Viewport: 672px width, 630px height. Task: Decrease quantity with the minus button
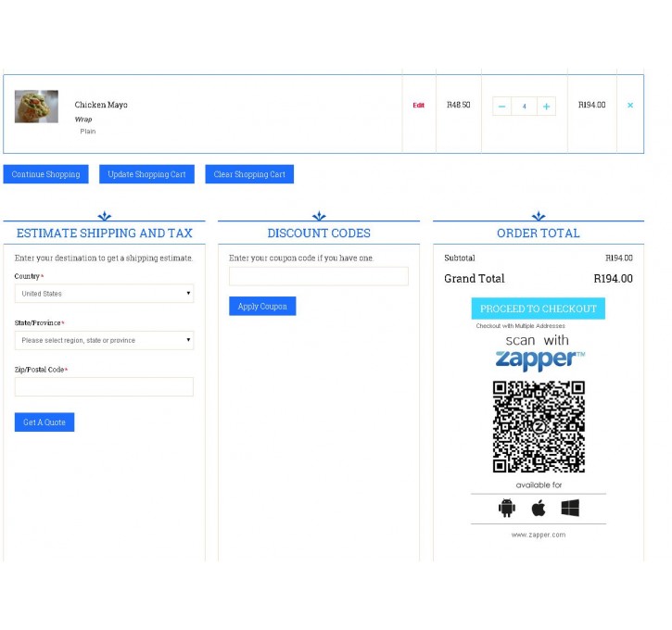502,107
